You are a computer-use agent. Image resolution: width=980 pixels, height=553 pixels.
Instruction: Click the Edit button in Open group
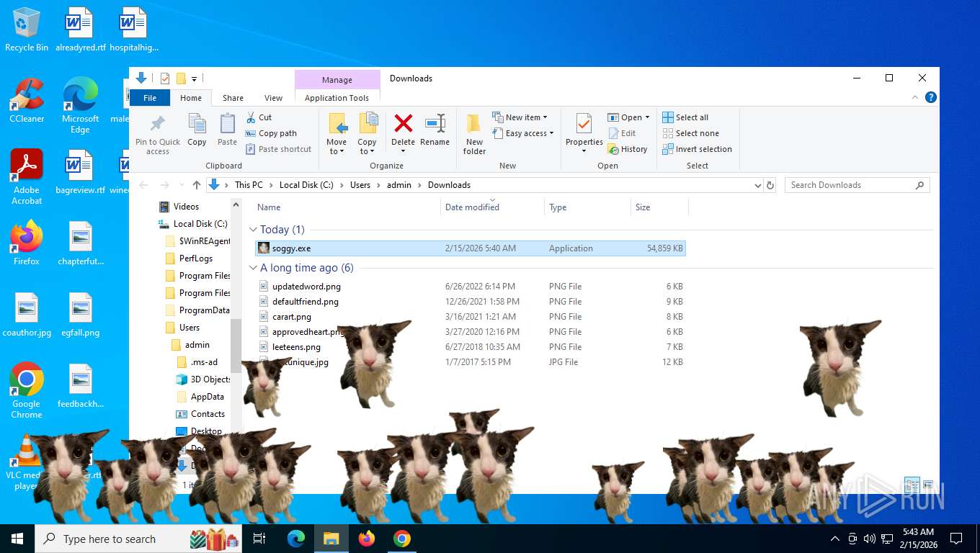coord(622,133)
